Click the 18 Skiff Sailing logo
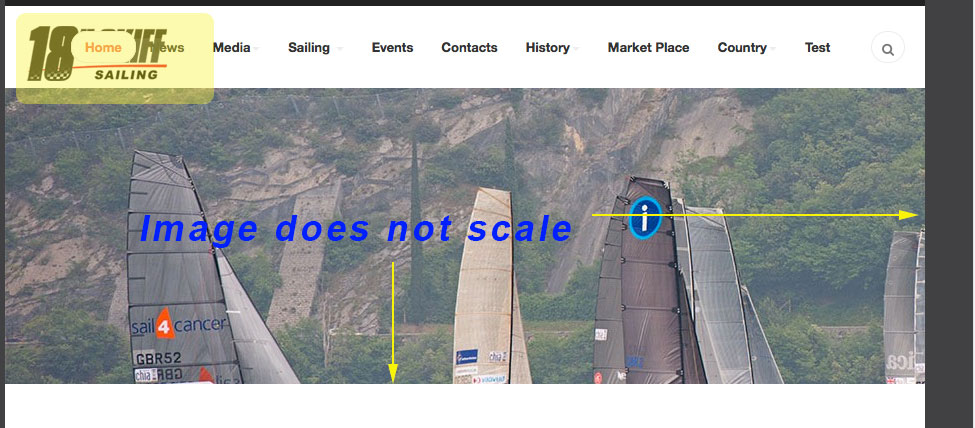This screenshot has height=428, width=975. (x=98, y=54)
